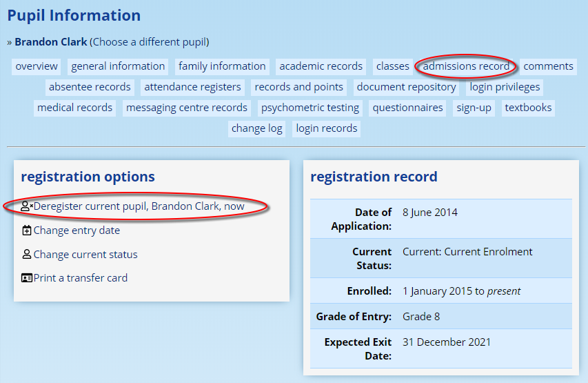
Task: Click the ID card icon for transfer card
Action: (x=27, y=278)
